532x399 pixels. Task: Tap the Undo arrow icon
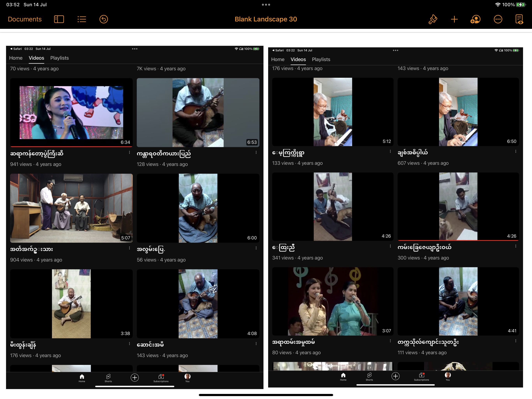click(x=104, y=19)
